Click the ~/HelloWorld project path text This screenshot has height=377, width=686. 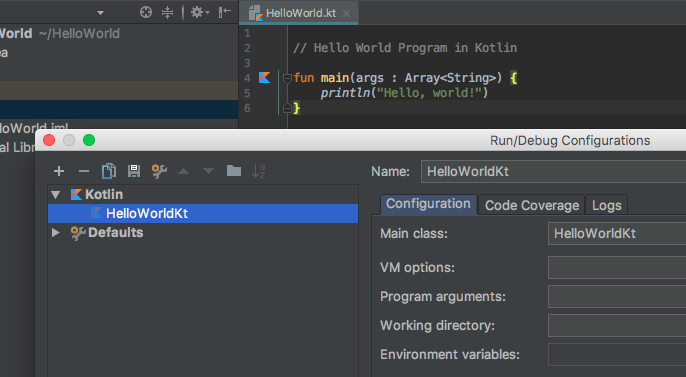[x=79, y=33]
